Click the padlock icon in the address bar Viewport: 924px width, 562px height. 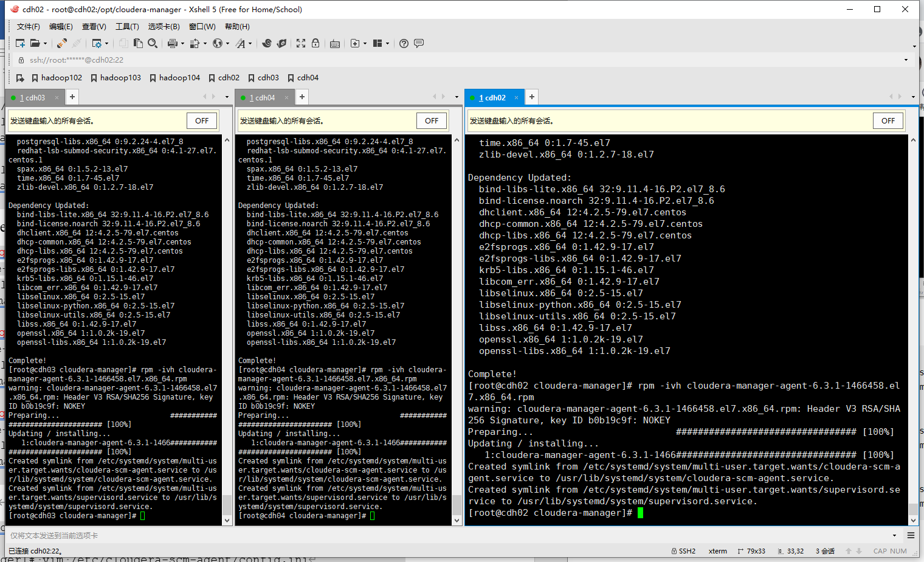[21, 60]
